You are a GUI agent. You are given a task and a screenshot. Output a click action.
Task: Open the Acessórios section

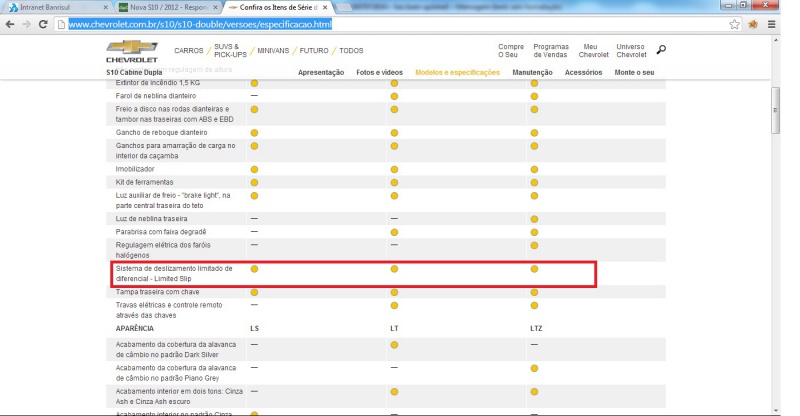583,72
